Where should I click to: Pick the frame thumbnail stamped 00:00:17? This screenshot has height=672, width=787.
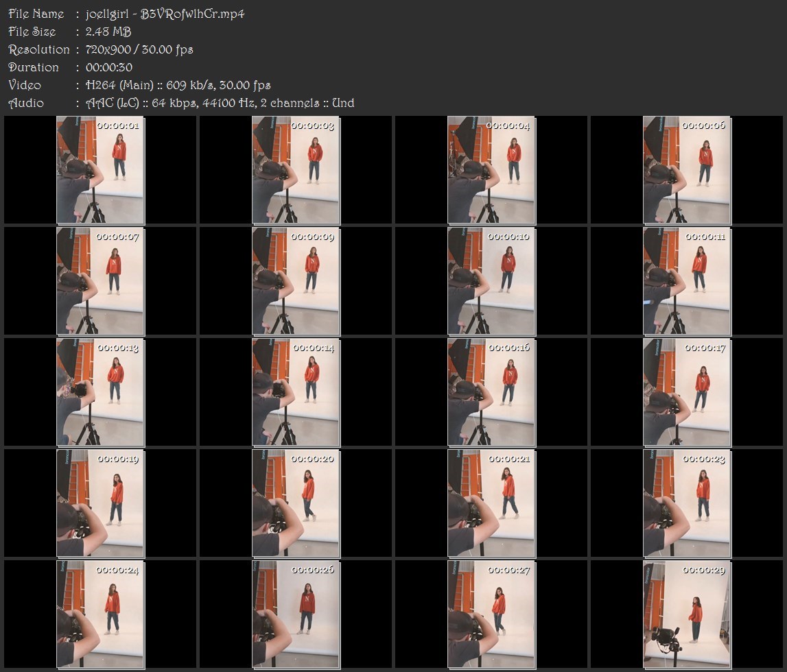click(x=687, y=392)
